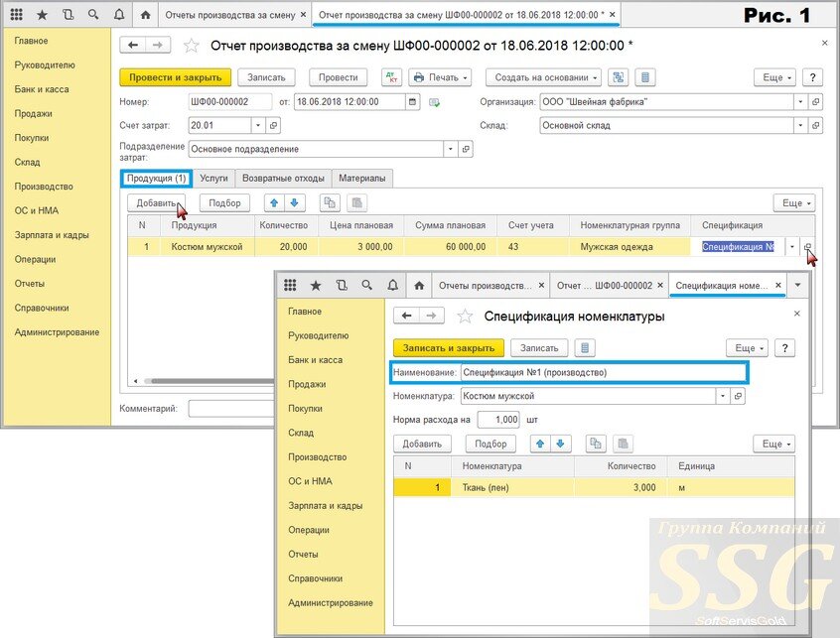The height and width of the screenshot is (638, 840).
Task: Copy rows icon in products toolbar
Action: coord(330,202)
